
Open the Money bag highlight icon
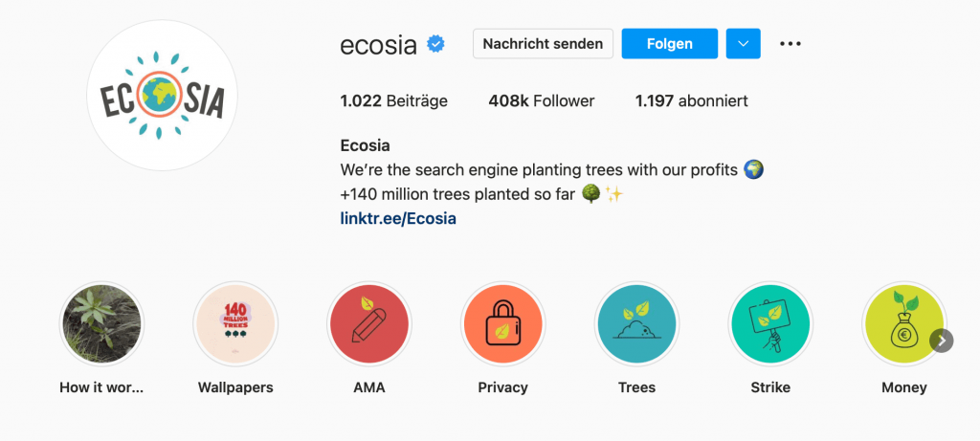tap(904, 323)
